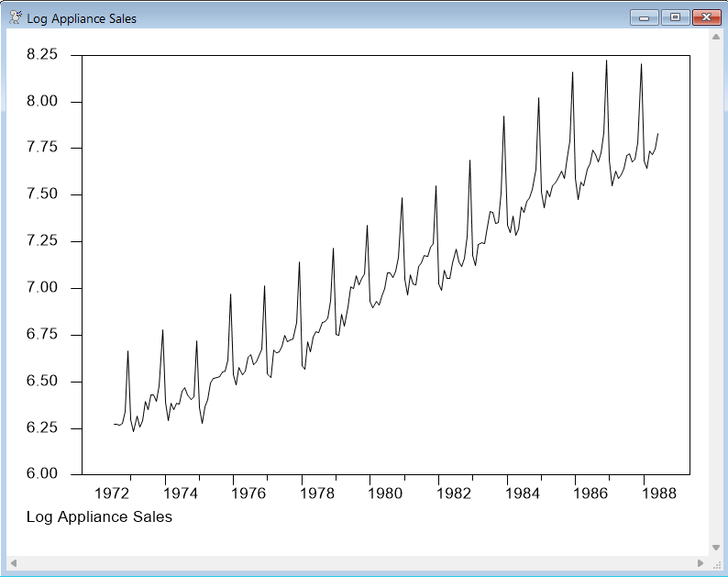Click the 8.25 y-axis label
Viewport: 728px width, 577px height.
point(42,55)
